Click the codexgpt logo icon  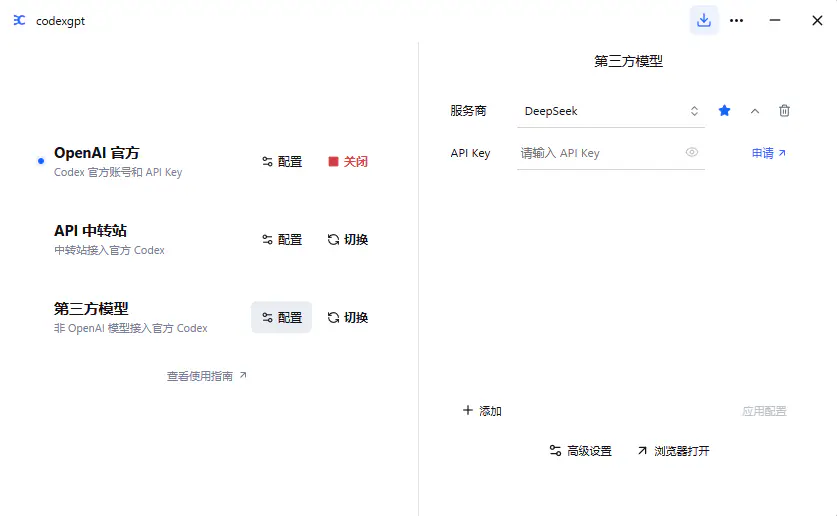(x=19, y=20)
